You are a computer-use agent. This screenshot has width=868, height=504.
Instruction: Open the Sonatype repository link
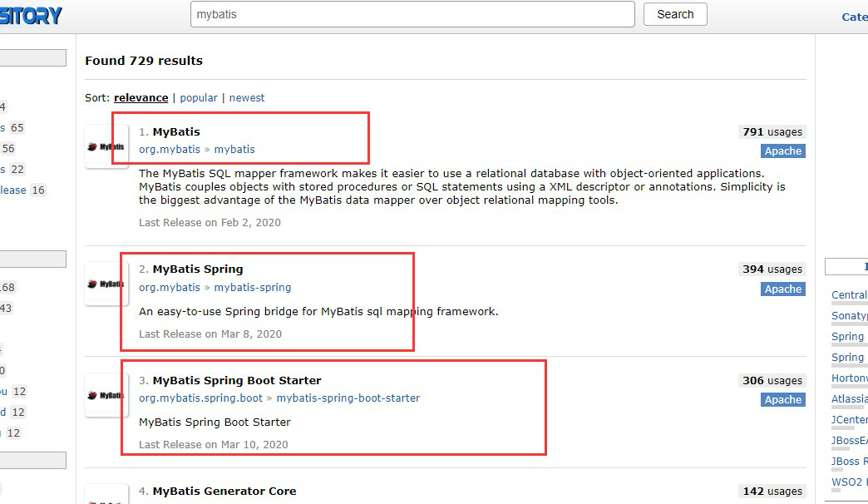click(x=849, y=316)
